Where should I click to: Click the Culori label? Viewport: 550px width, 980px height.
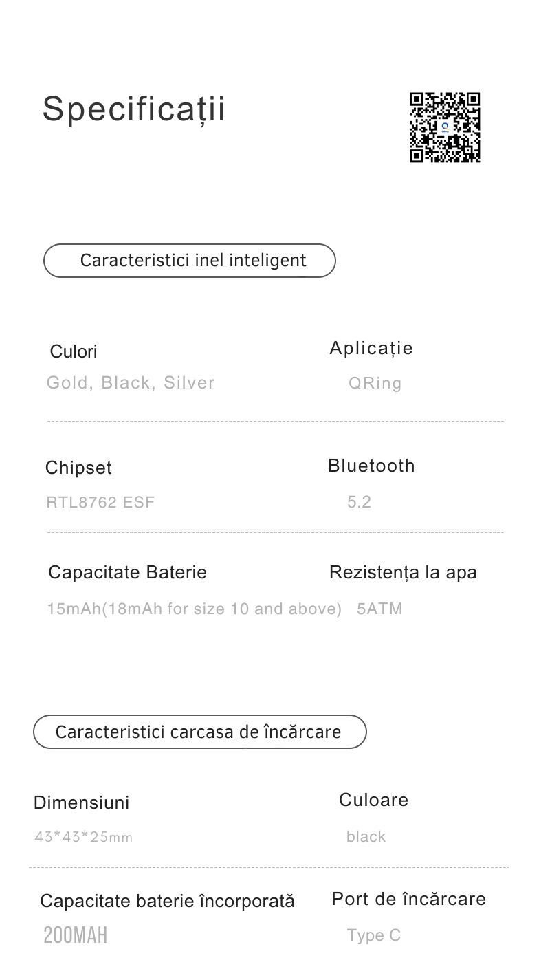(x=74, y=351)
